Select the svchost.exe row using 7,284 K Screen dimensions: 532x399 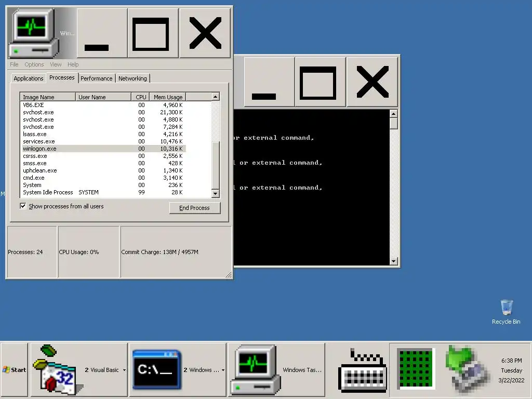[103, 127]
